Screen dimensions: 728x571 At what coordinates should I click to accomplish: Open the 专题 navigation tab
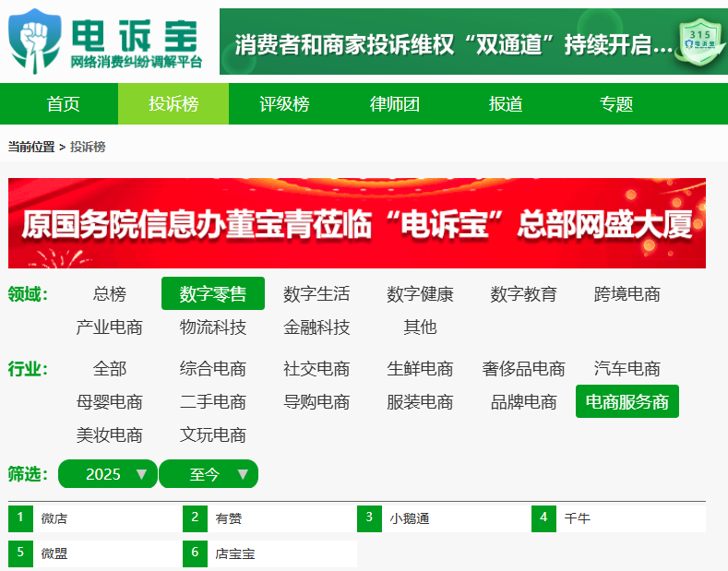coord(616,104)
